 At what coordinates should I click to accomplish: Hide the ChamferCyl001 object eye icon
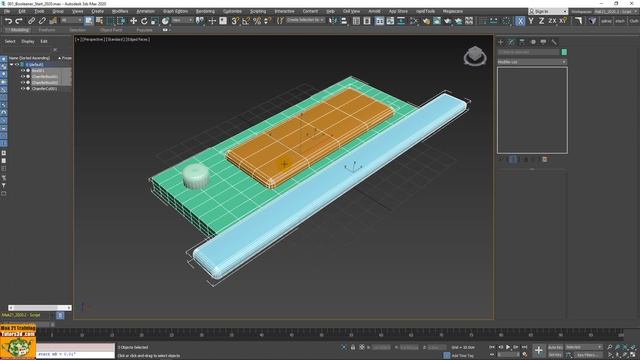22,89
